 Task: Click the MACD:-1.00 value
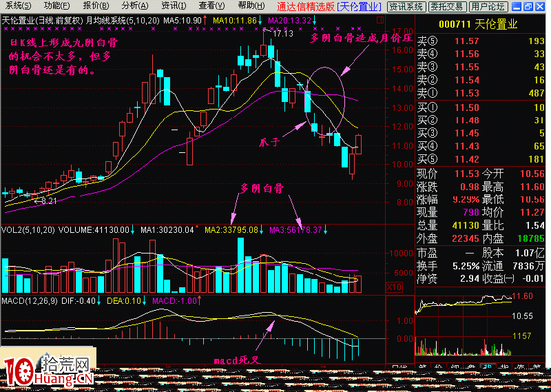[175, 301]
